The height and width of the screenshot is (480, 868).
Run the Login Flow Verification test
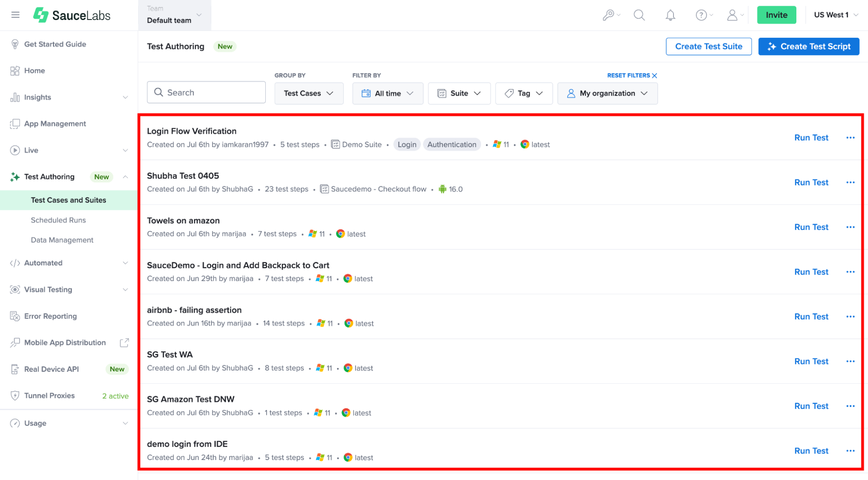coord(811,138)
